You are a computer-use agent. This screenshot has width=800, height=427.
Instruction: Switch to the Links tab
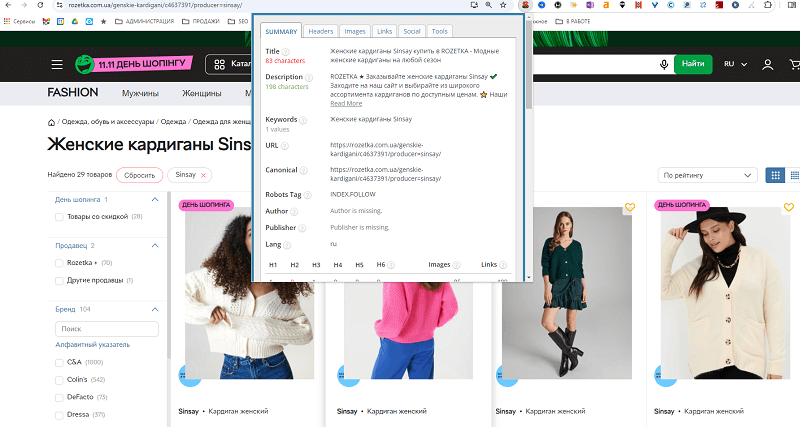coord(384,31)
